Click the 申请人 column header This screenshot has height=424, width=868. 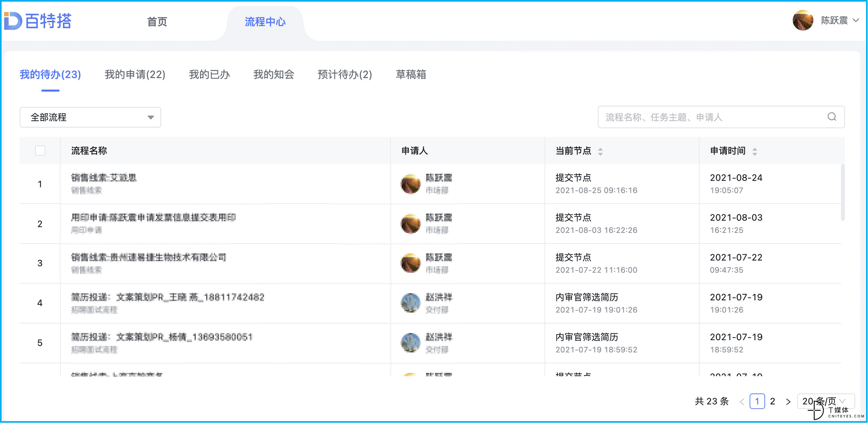(415, 151)
